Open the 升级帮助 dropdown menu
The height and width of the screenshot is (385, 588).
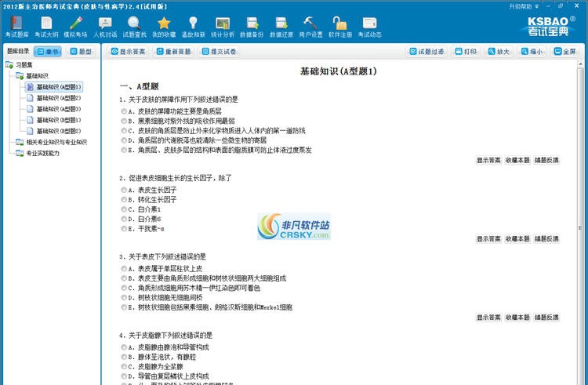point(524,6)
